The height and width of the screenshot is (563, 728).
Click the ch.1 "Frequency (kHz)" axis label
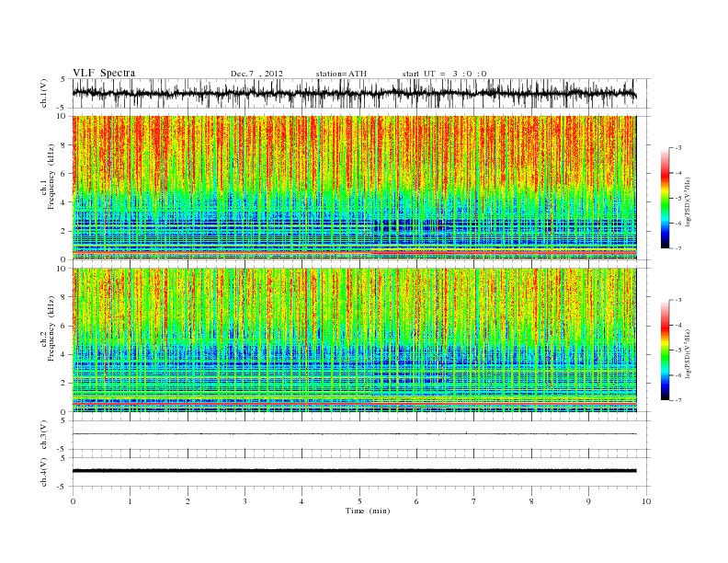(x=51, y=177)
